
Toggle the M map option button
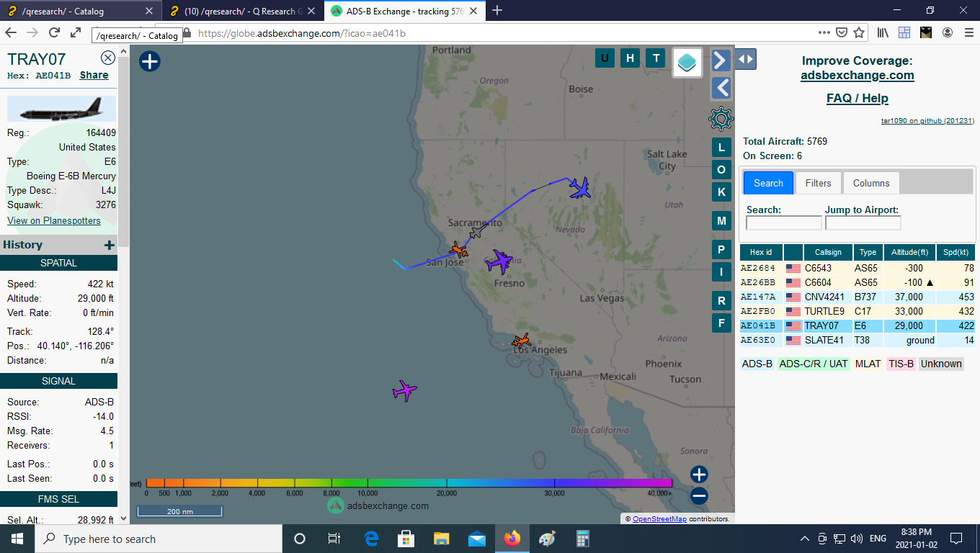(721, 220)
